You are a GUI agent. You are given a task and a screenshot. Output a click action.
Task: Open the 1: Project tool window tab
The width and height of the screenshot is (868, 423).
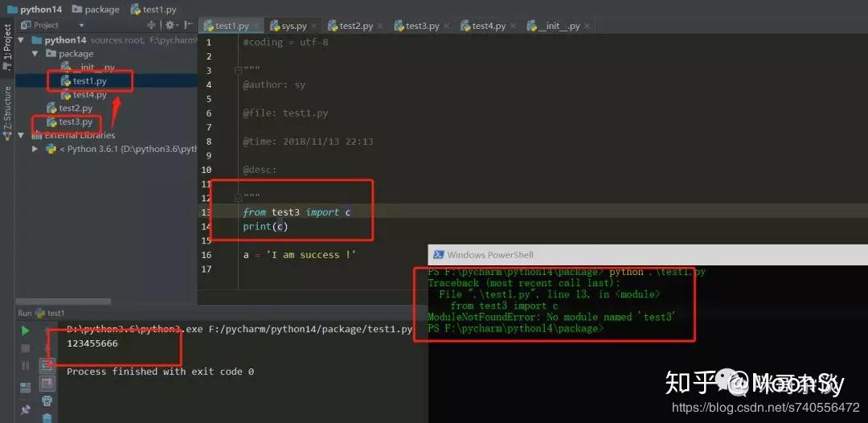click(x=7, y=47)
